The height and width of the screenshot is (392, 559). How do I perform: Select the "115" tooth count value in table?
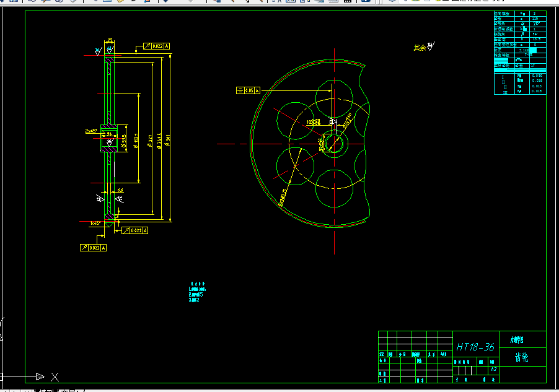[535, 19]
